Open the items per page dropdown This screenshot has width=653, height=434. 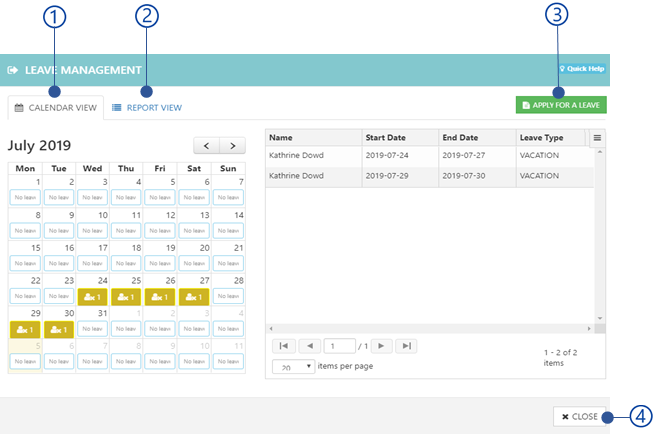[x=293, y=367]
